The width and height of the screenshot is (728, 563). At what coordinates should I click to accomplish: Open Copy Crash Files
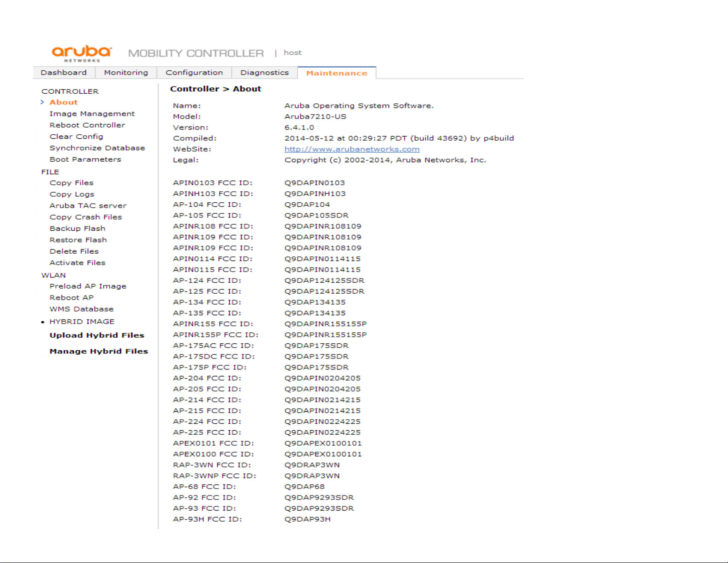click(x=86, y=217)
